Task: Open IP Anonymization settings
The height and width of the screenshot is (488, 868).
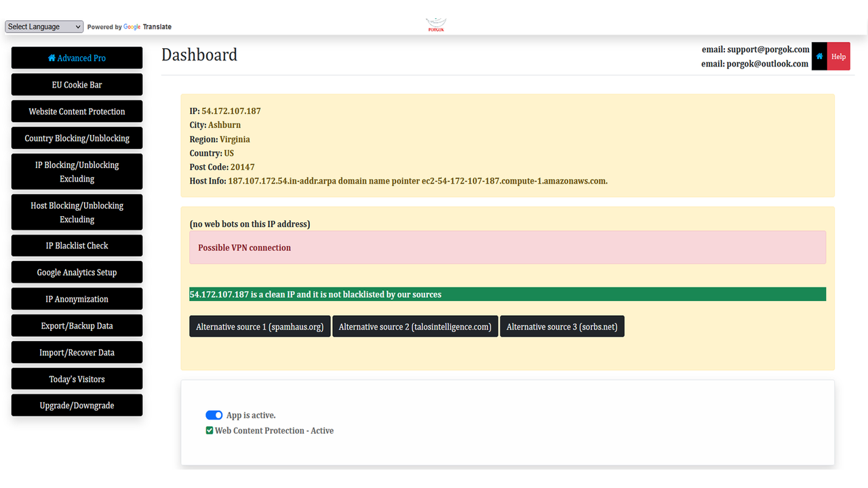Action: pos(77,299)
